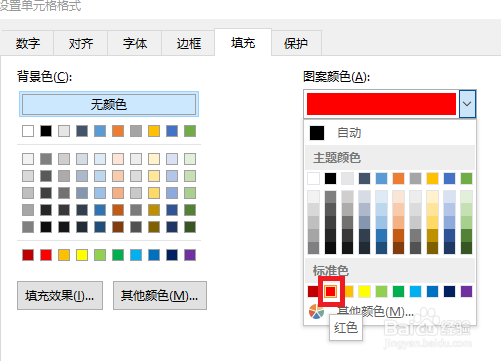Viewport: 501px width, 361px height.
Task: Pick white in background palette top row
Action: point(28,131)
